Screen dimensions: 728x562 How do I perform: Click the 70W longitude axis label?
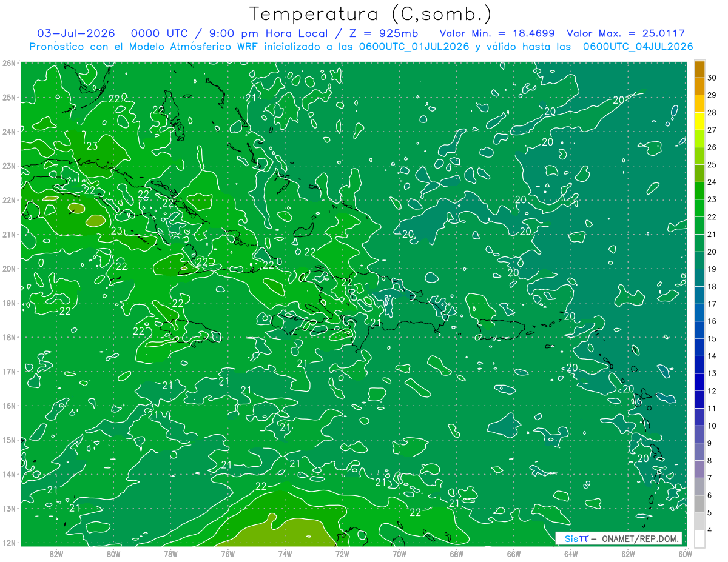pyautogui.click(x=399, y=554)
